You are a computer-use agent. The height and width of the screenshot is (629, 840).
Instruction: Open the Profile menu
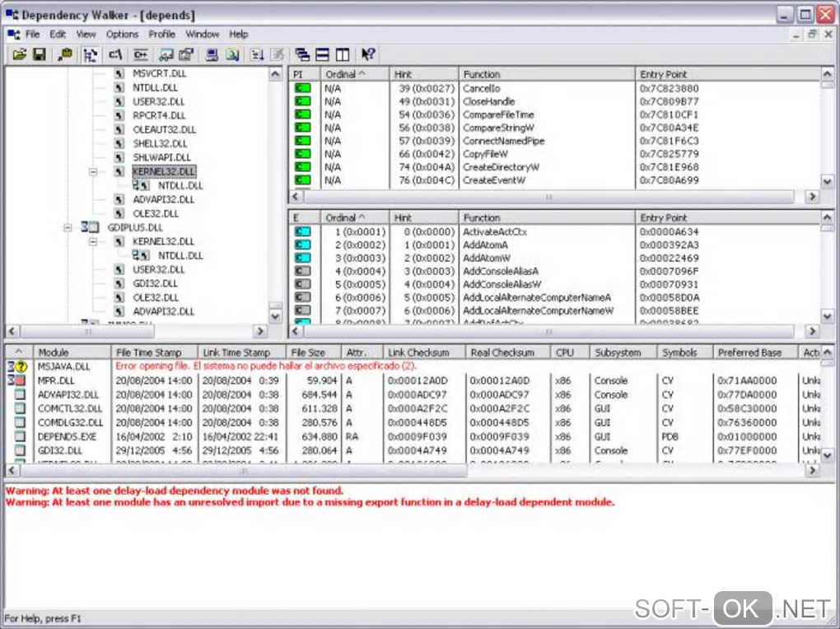click(161, 35)
